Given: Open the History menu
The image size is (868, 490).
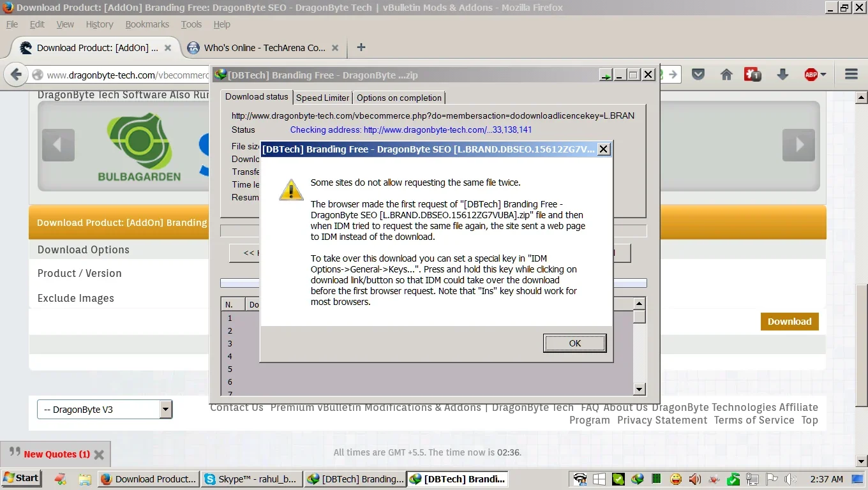Looking at the screenshot, I should click(99, 24).
